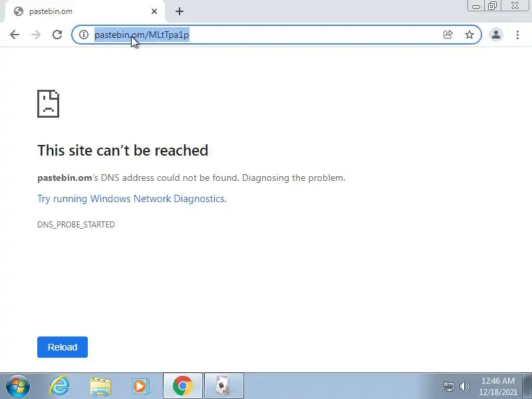Viewport: 532px width, 399px height.
Task: Click the sad page error icon
Action: [48, 104]
